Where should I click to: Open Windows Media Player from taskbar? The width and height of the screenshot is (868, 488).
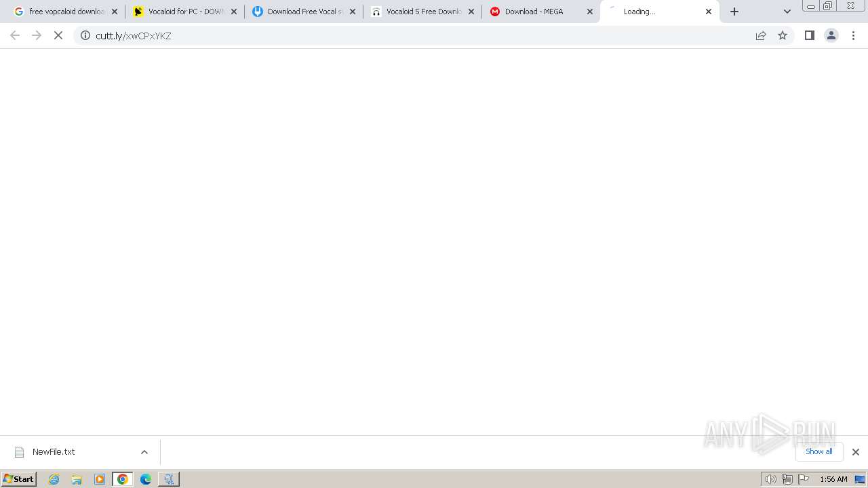[100, 479]
